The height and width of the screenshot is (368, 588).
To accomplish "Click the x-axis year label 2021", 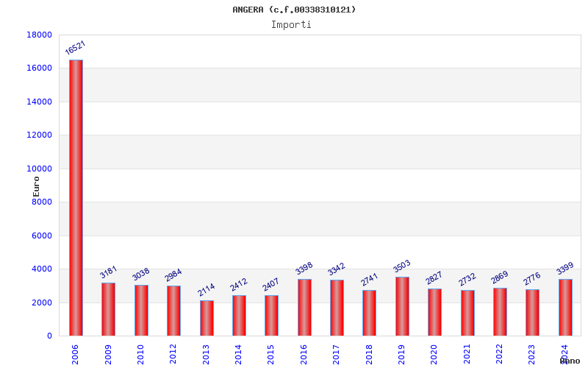I will pyautogui.click(x=467, y=355).
